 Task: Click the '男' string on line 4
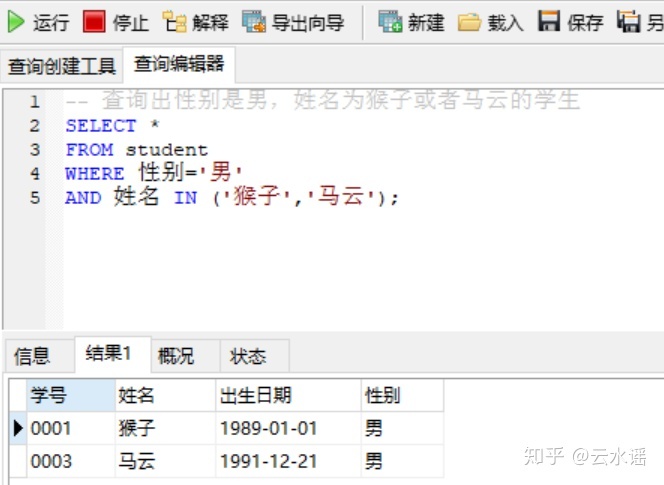click(220, 172)
